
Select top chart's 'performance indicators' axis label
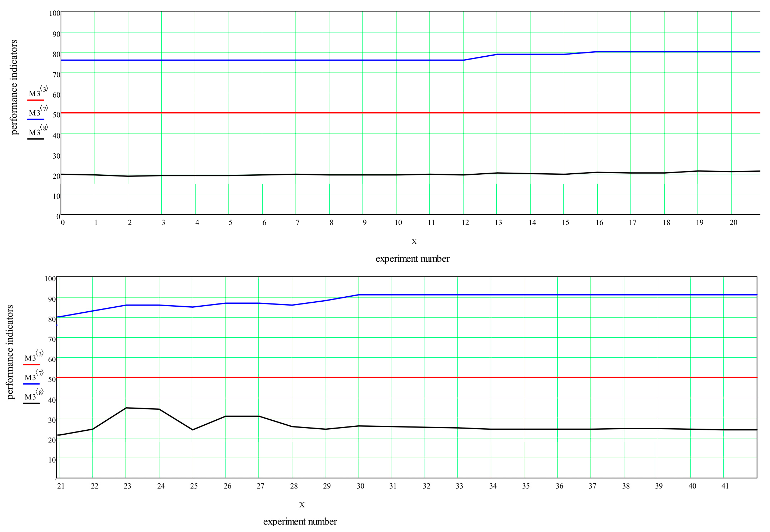coord(14,87)
